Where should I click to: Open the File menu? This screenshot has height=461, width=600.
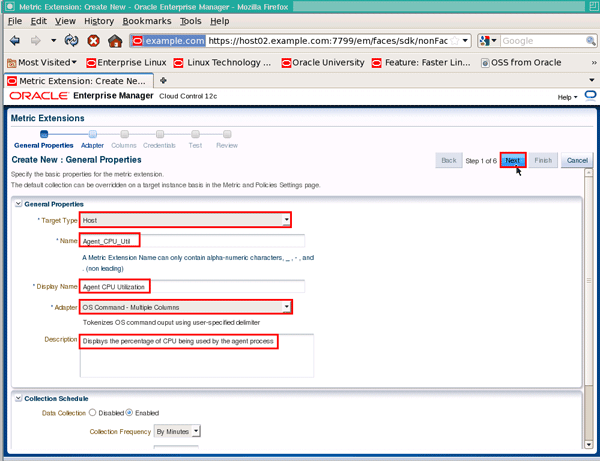click(x=15, y=21)
